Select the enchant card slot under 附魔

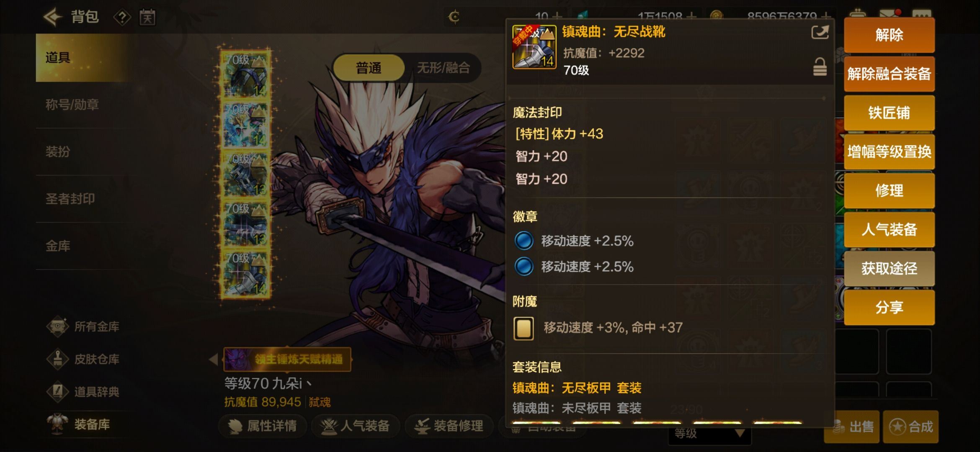click(524, 328)
